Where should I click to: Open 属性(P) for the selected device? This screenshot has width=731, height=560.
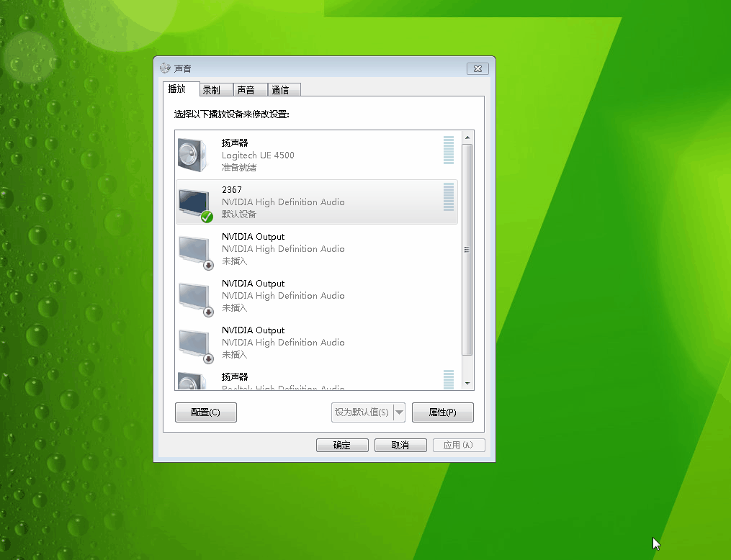442,412
